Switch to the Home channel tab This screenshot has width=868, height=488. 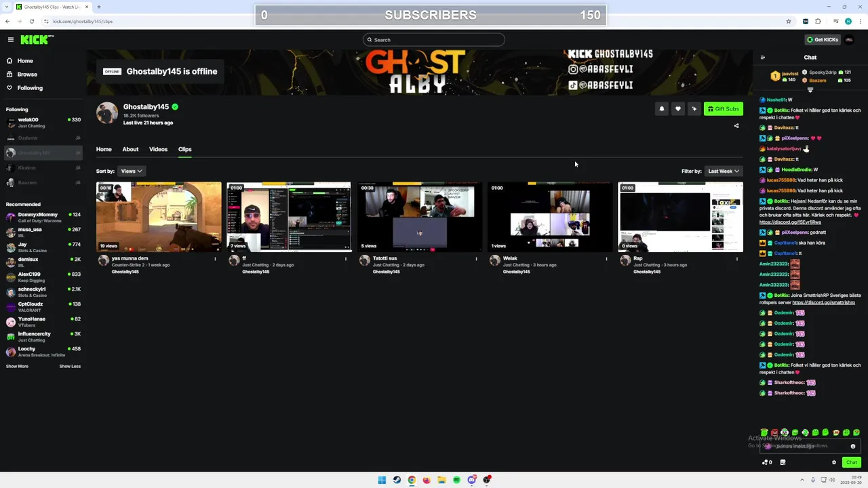click(x=104, y=149)
